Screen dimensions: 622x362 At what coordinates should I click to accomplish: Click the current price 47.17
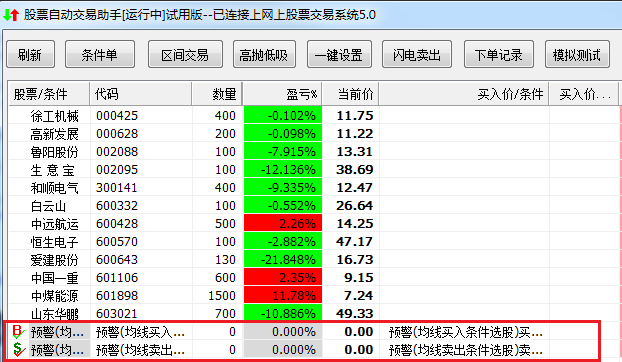pos(355,241)
